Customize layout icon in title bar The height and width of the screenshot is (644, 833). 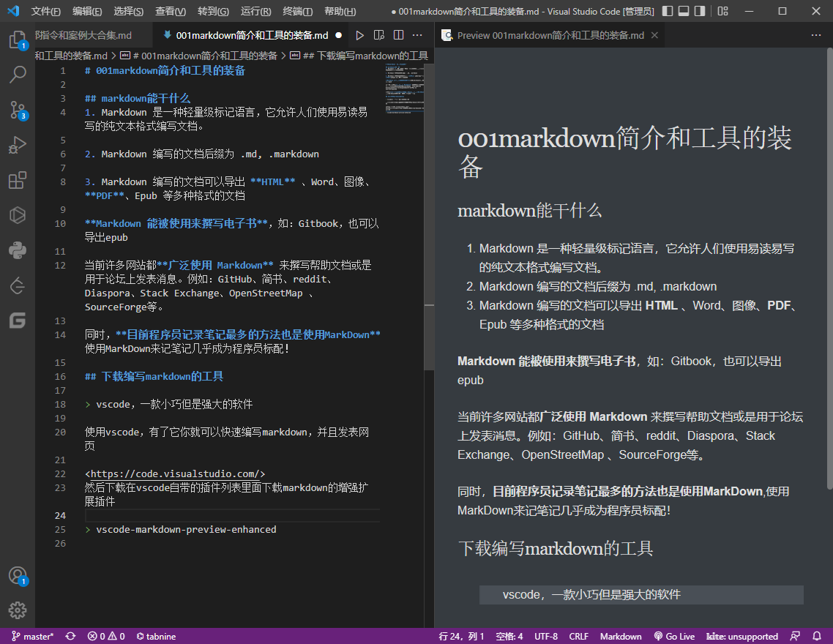723,11
